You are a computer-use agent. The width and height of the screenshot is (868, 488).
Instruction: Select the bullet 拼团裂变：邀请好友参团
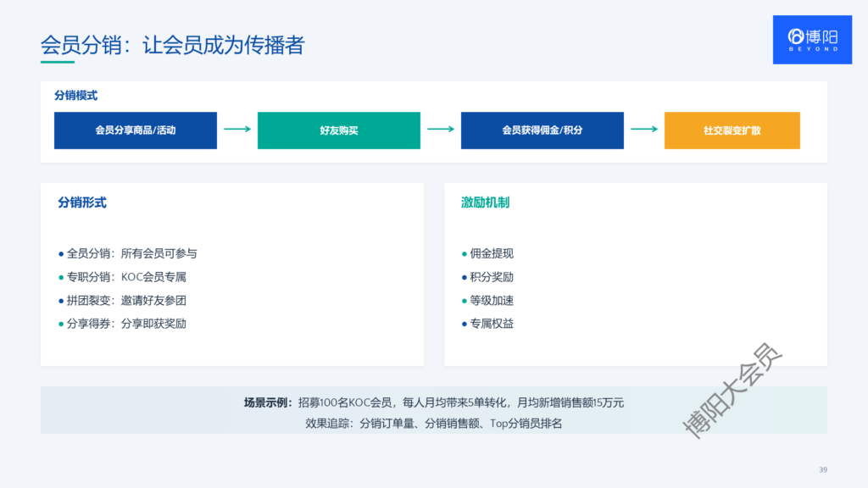pyautogui.click(x=122, y=301)
